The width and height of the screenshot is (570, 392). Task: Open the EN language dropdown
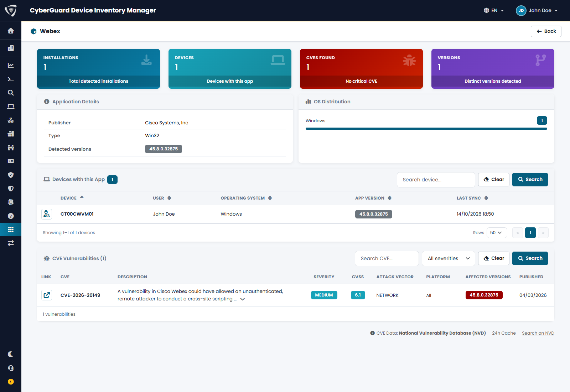494,10
